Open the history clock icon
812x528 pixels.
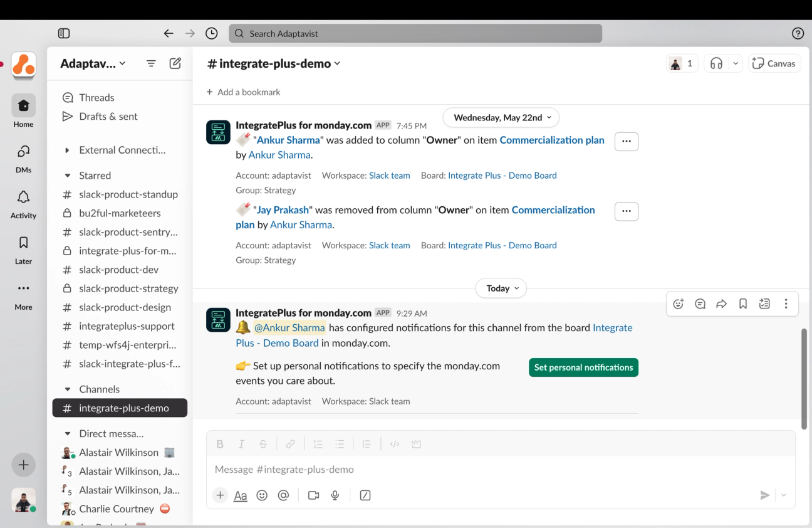point(212,33)
